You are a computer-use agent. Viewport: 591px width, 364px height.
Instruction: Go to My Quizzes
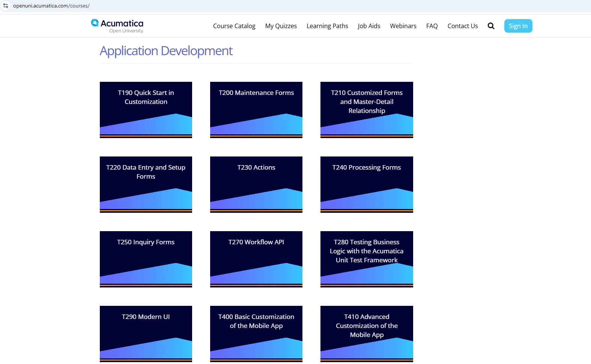281,26
